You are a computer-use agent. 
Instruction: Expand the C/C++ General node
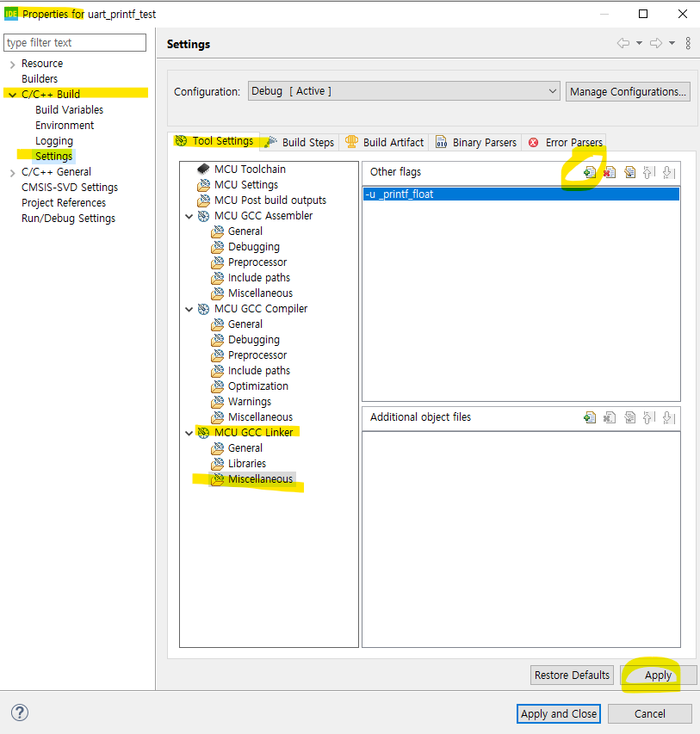12,173
